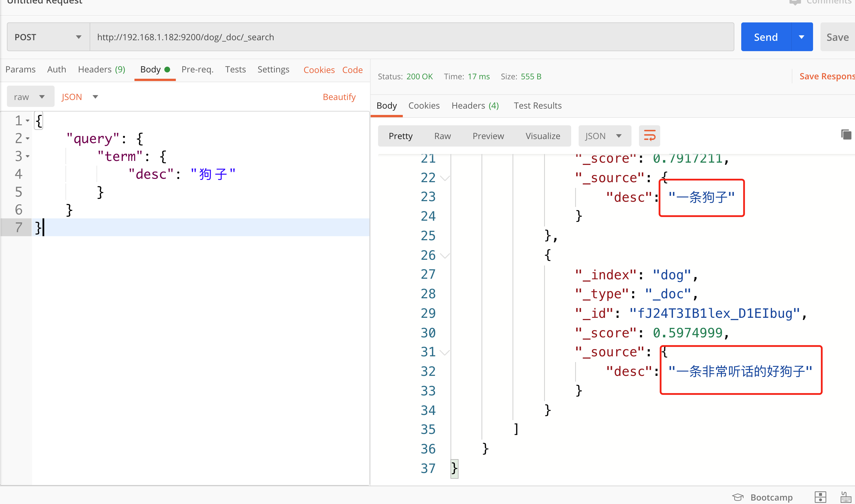Open the request Settings tab
This screenshot has width=855, height=504.
(x=273, y=70)
